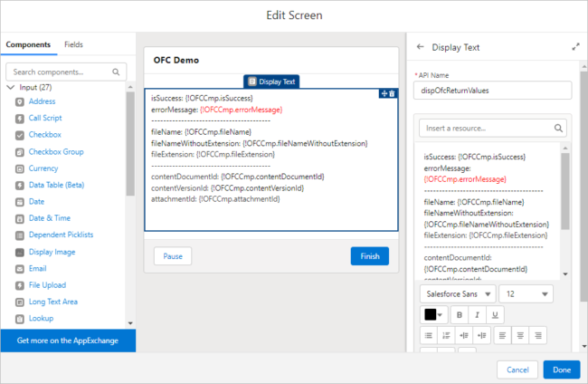Image resolution: width=588 pixels, height=384 pixels.
Task: Open the Salesforce Sans font dropdown
Action: 458,293
